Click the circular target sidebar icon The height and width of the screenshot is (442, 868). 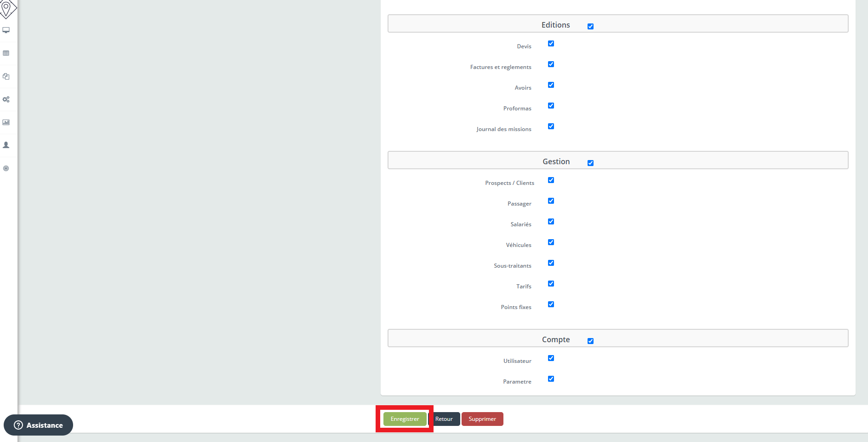tap(6, 168)
